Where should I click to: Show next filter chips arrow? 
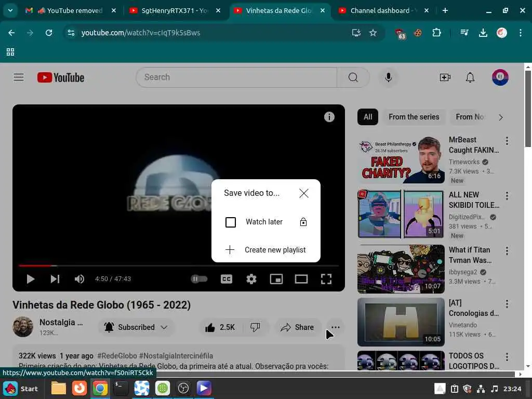point(500,117)
